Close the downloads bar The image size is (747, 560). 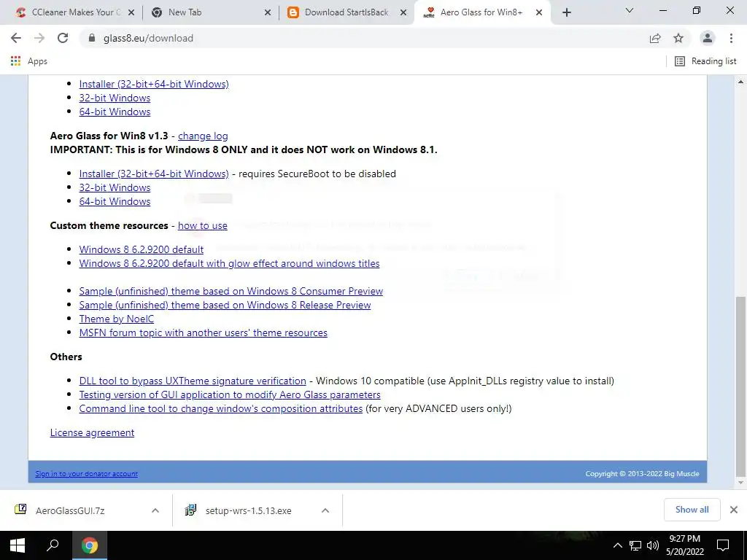(734, 510)
